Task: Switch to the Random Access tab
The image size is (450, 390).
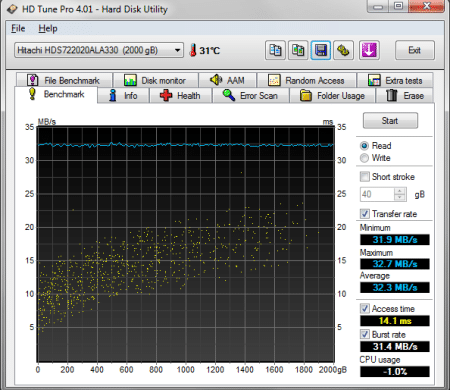Action: coord(306,80)
